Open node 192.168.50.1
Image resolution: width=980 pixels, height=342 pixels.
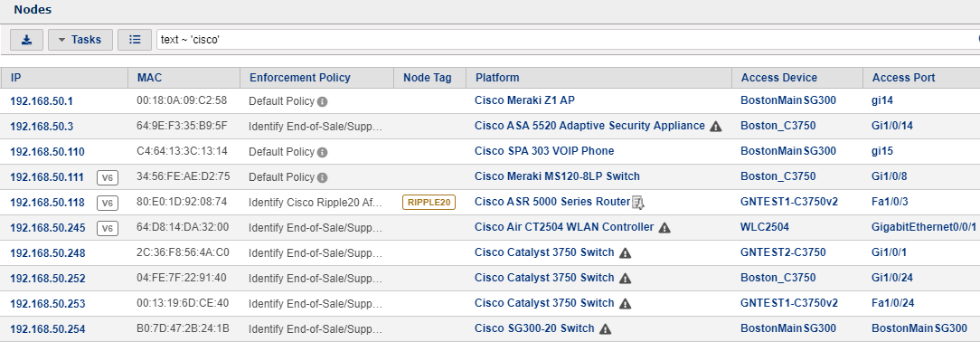coord(42,100)
